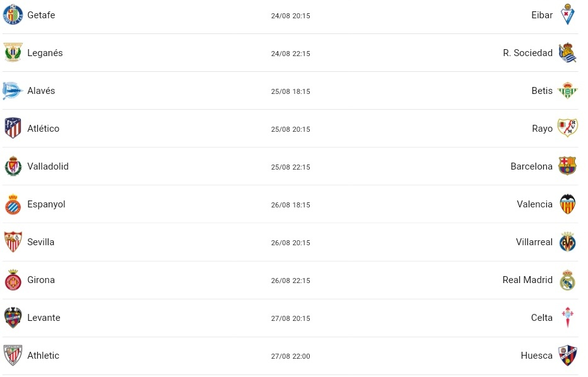The image size is (588, 377).
Task: Click the Barcelona club crest
Action: coord(567,166)
